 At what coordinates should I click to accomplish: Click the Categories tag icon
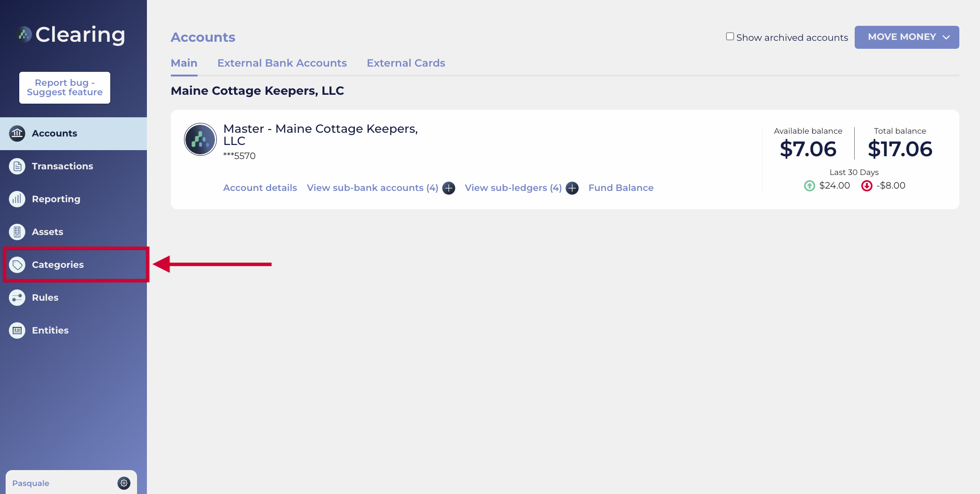pos(17,265)
